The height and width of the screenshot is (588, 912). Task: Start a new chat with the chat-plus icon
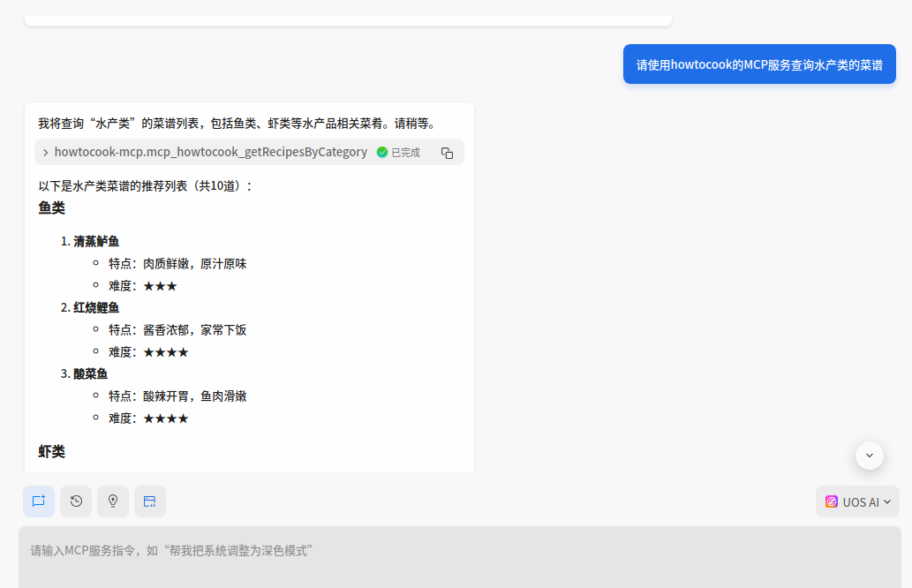pyautogui.click(x=39, y=501)
